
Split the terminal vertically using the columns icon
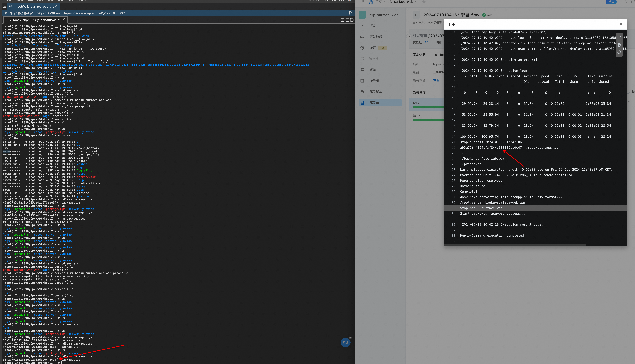(x=347, y=20)
